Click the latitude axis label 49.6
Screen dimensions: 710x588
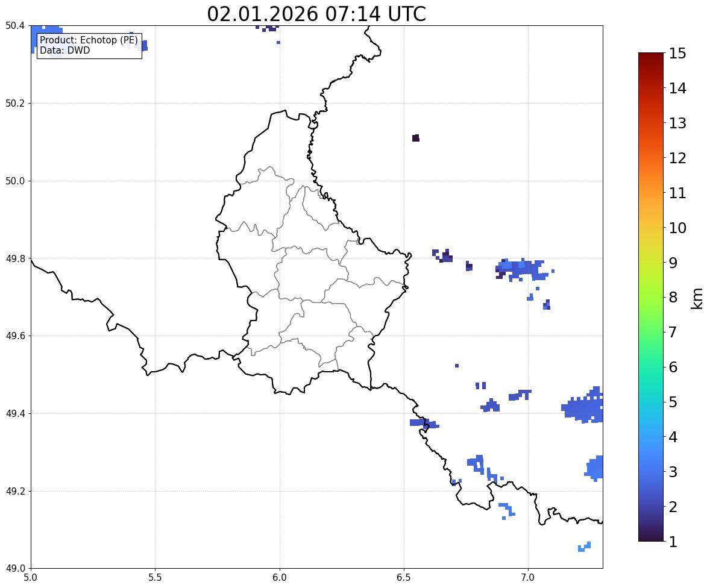15,336
